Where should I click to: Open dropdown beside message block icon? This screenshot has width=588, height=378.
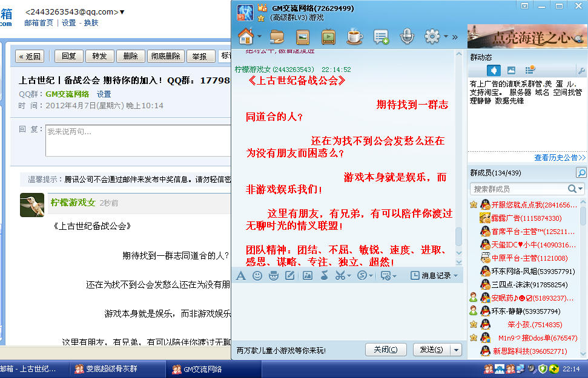[394, 276]
